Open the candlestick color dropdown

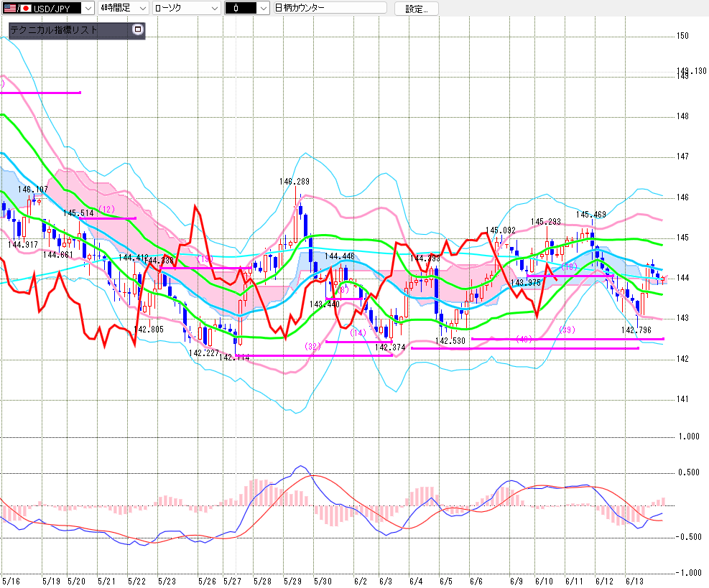247,8
